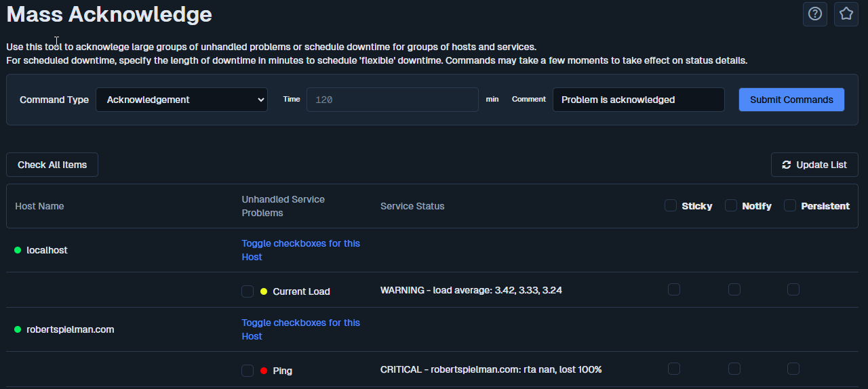Select the Ping service checkbox
The image size is (868, 389).
(248, 371)
